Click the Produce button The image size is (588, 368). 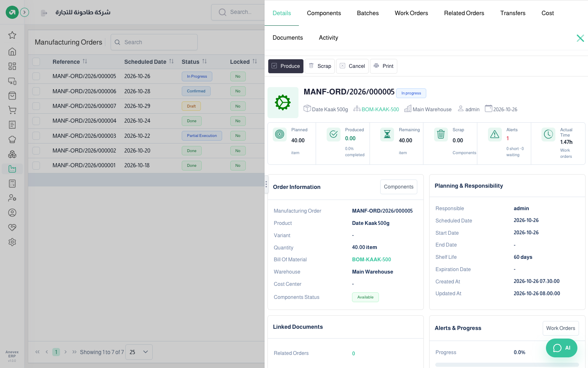(x=285, y=66)
